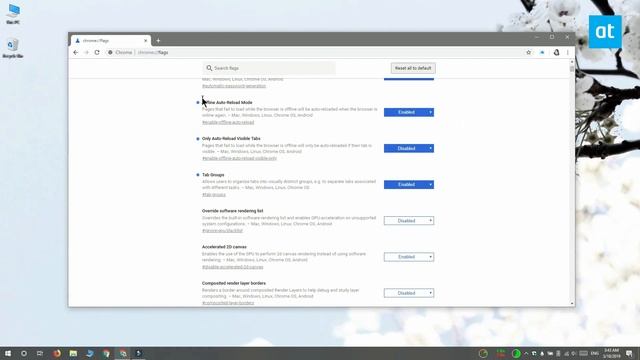
Task: Click the Chrome site info chip in address bar
Action: 120,52
